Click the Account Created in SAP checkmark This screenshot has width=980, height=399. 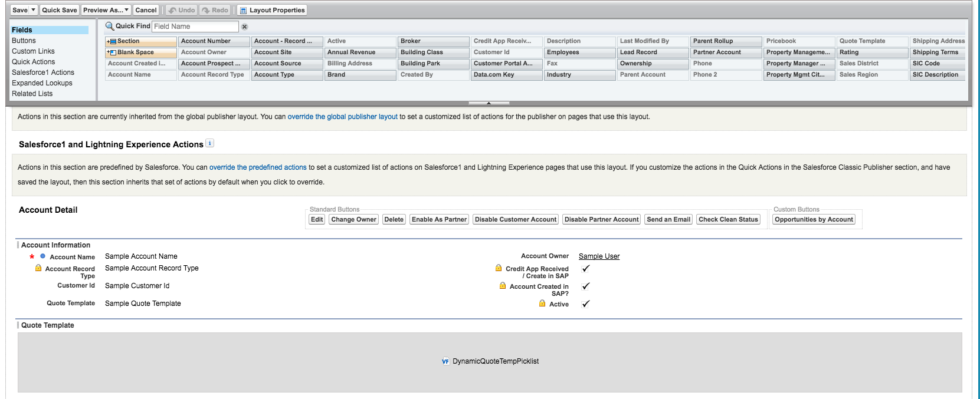[586, 286]
